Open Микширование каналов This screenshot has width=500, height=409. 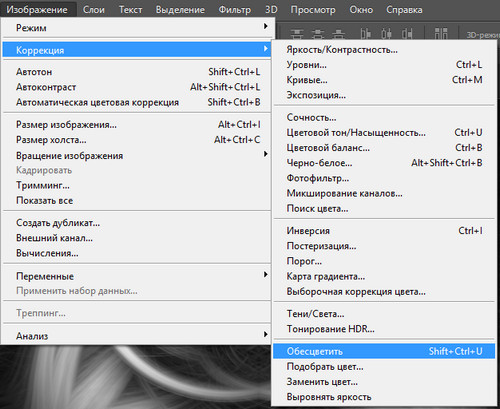384,193
